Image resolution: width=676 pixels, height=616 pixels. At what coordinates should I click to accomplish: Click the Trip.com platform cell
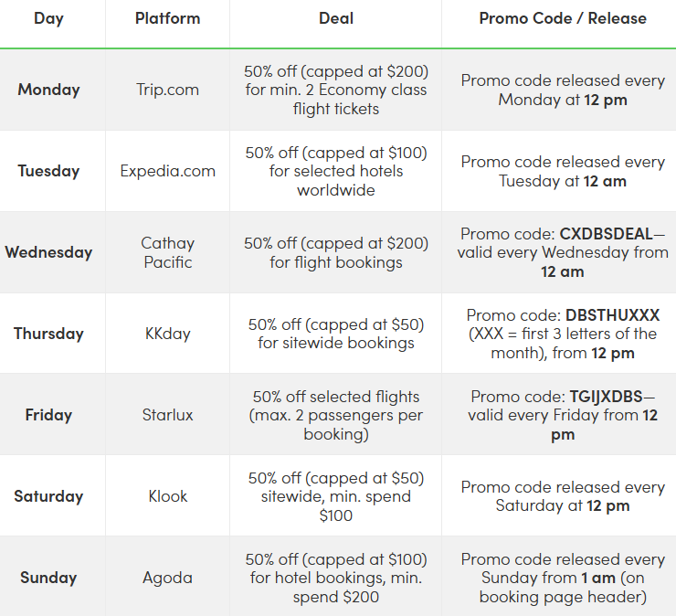167,90
